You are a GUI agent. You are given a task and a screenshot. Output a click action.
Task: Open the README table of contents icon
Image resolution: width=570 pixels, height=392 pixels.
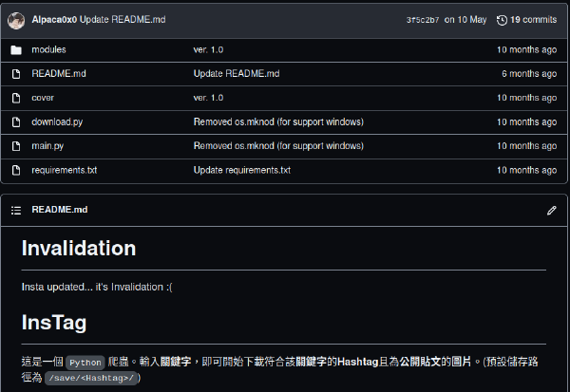tap(16, 210)
